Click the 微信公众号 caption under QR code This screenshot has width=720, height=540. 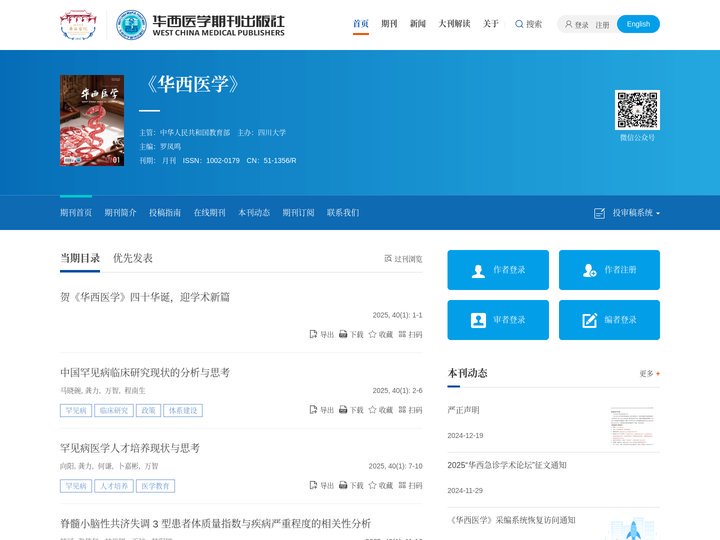coord(637,137)
